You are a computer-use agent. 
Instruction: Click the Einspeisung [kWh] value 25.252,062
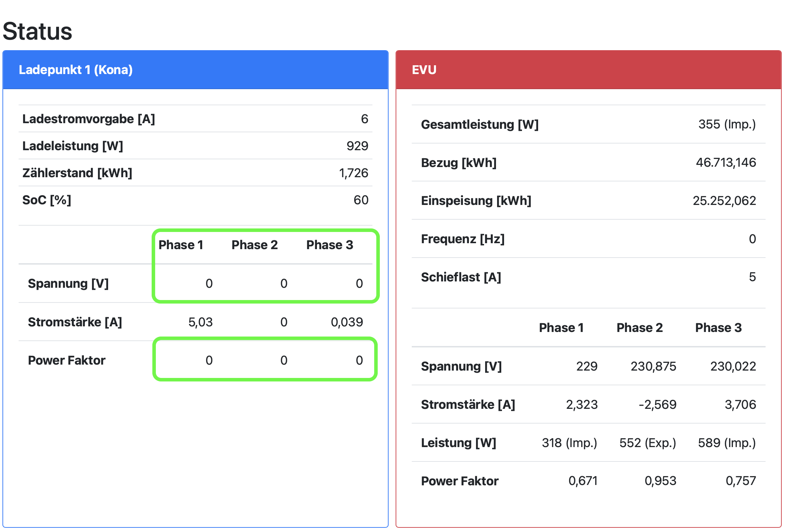click(x=724, y=201)
